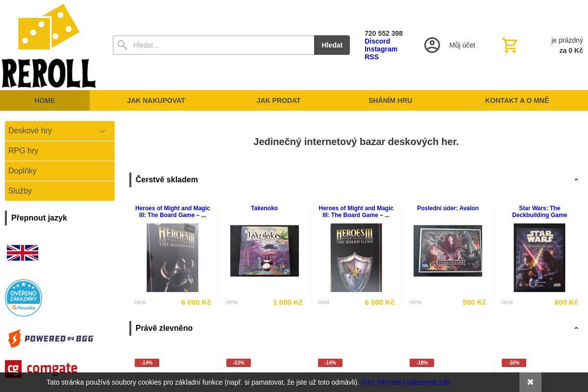Open the JAK PRODAT menu item
Screen dimensions: 588x392
click(278, 100)
